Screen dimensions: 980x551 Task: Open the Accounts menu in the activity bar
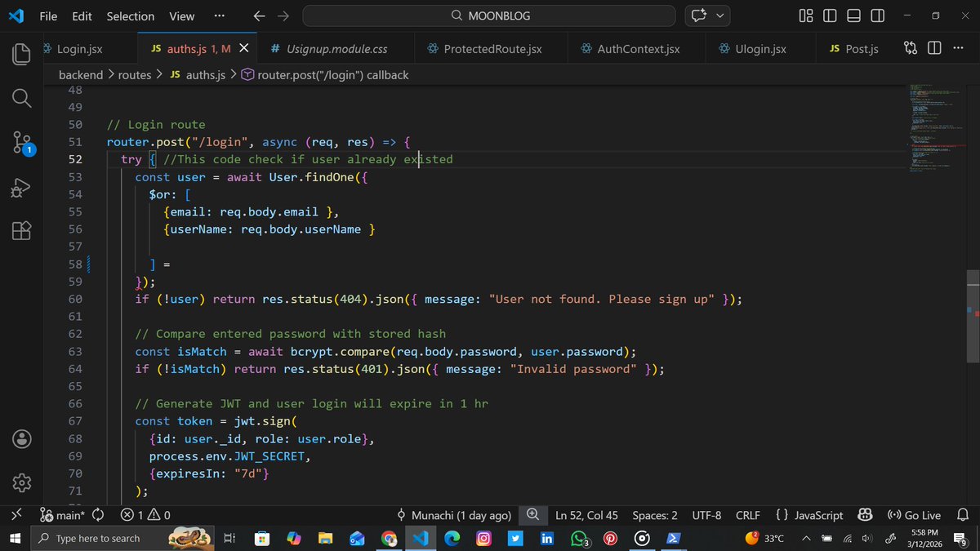(x=22, y=438)
